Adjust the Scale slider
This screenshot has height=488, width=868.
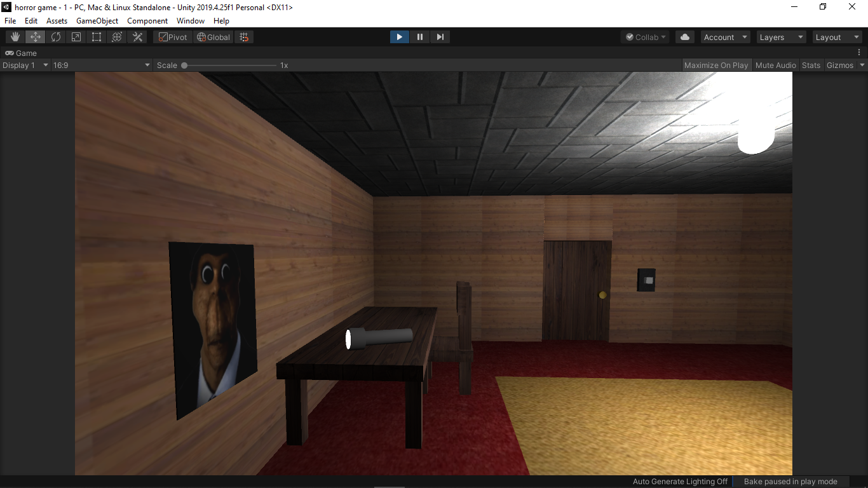coord(230,65)
